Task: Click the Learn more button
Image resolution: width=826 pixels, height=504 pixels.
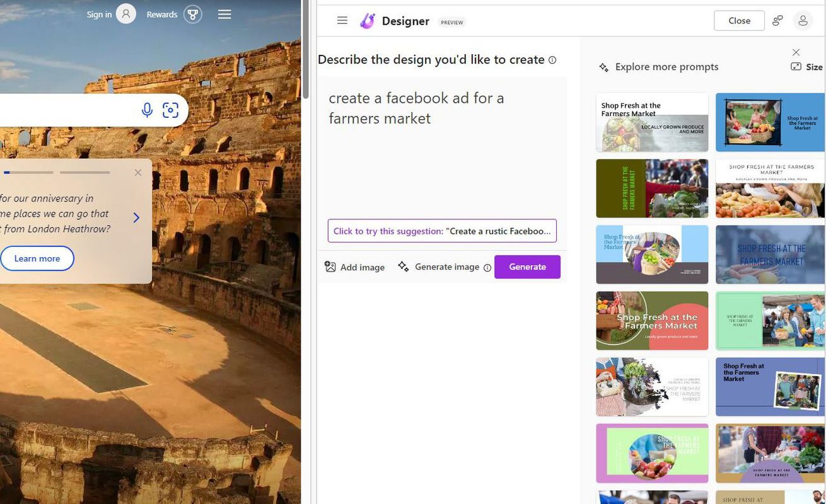Action: 37,258
